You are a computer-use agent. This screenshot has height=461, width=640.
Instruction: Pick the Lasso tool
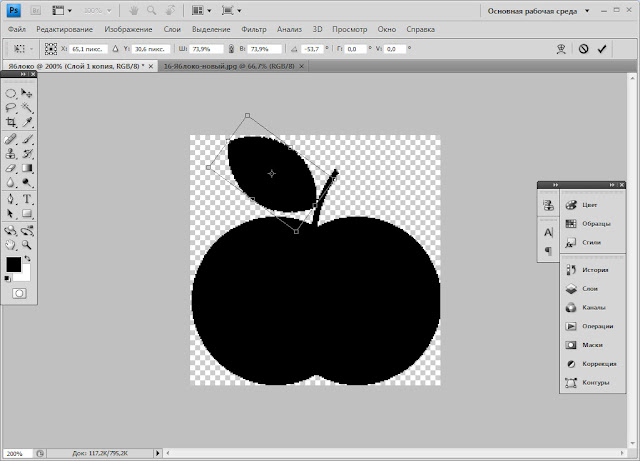point(11,108)
